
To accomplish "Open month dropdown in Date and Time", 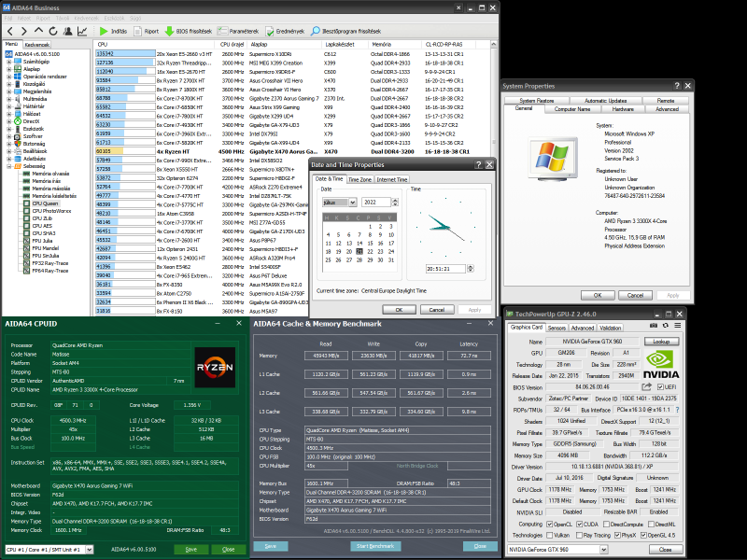I will 353,203.
